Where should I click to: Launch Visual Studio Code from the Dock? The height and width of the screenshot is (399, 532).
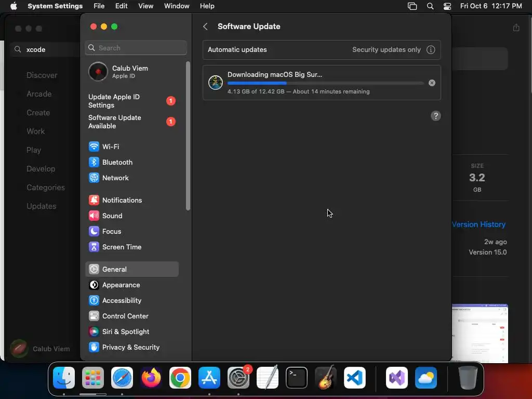click(354, 378)
